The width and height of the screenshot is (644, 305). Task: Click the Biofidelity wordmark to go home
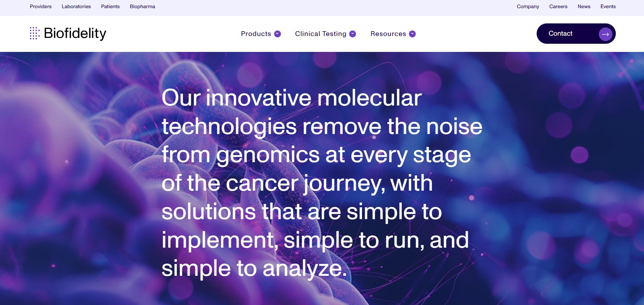(x=75, y=33)
